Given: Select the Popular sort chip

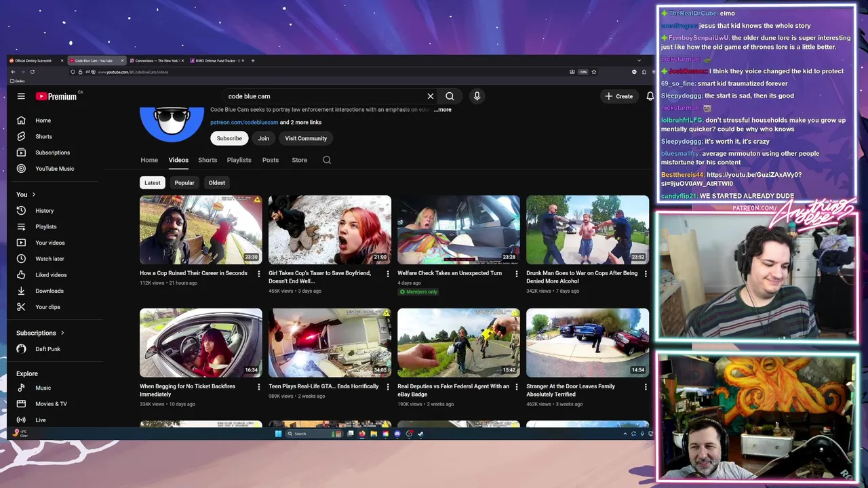Looking at the screenshot, I should [x=184, y=182].
